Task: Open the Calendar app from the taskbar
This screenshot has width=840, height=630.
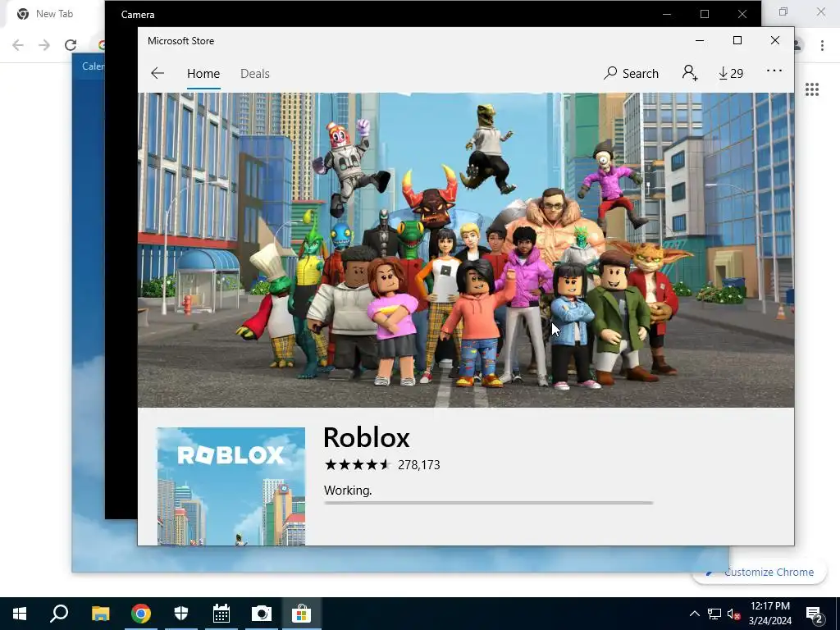Action: (221, 614)
